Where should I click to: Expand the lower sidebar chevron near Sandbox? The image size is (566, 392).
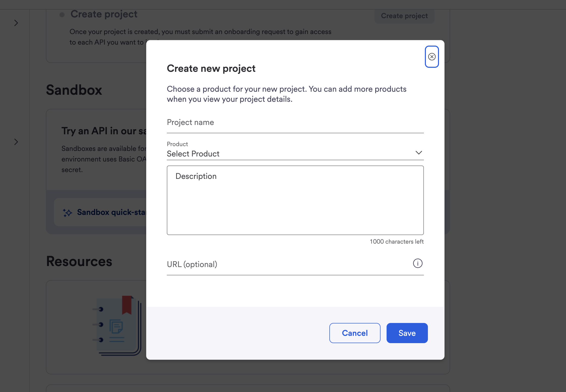(x=16, y=142)
